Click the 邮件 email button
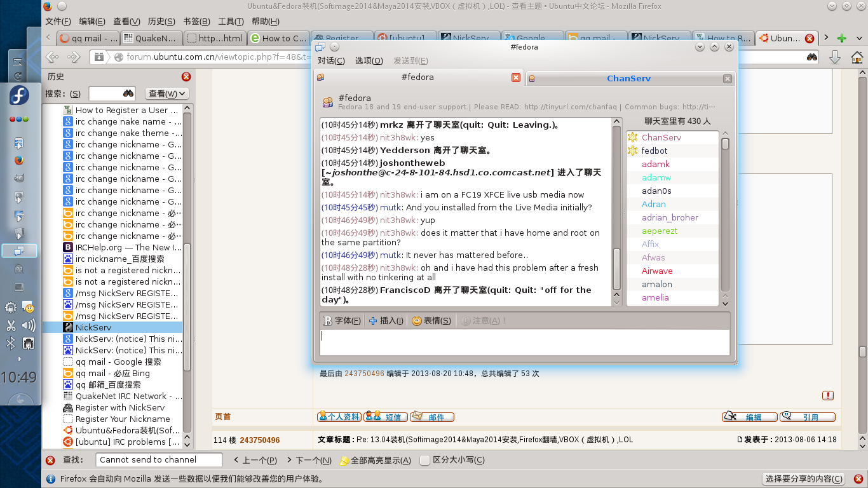 (x=432, y=417)
